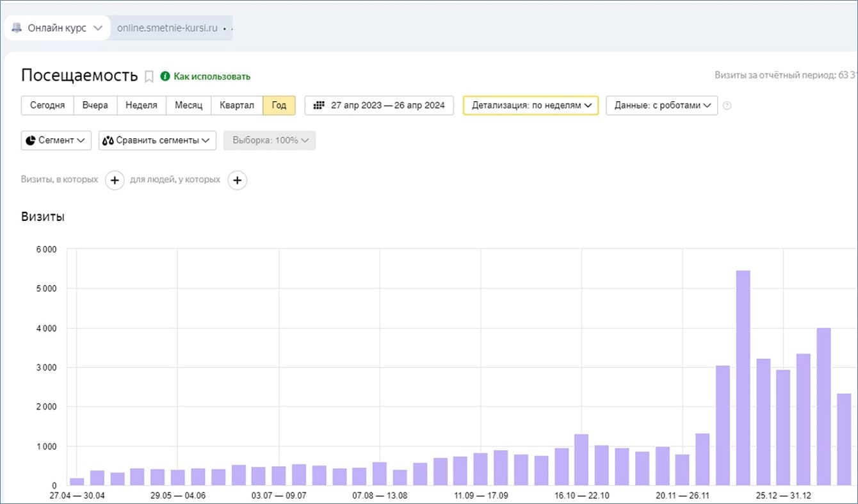Image resolution: width=858 pixels, height=504 pixels.
Task: Click the Вчера period button
Action: [95, 105]
